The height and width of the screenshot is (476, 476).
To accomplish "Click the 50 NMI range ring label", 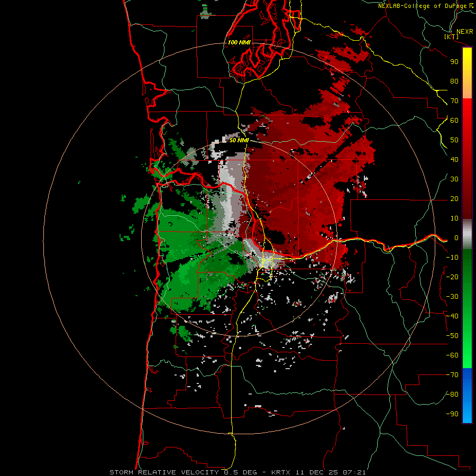I will tap(239, 140).
